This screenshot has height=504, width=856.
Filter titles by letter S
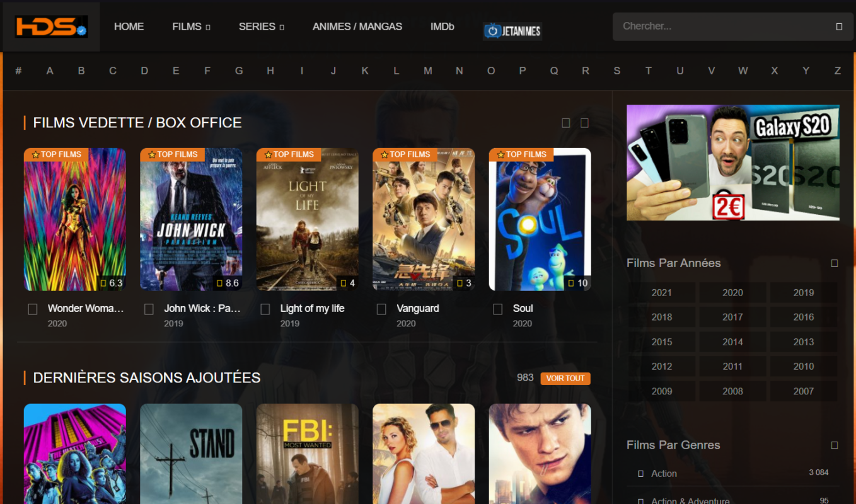(617, 71)
